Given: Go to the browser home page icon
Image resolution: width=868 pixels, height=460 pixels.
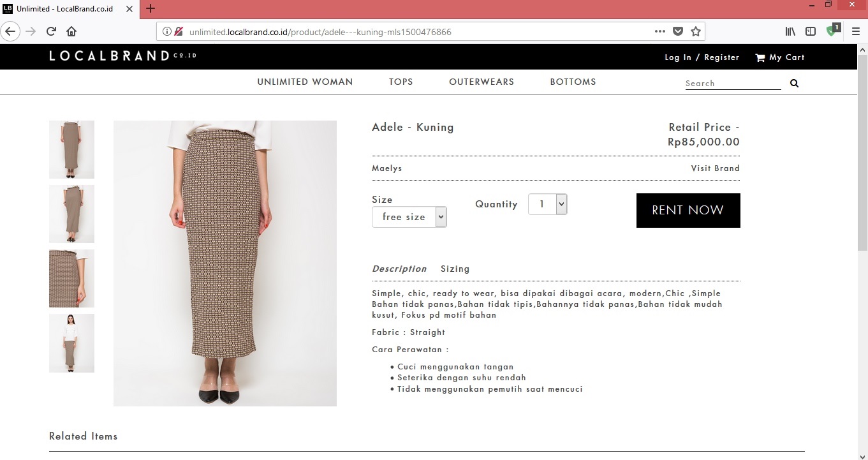Looking at the screenshot, I should (x=71, y=31).
